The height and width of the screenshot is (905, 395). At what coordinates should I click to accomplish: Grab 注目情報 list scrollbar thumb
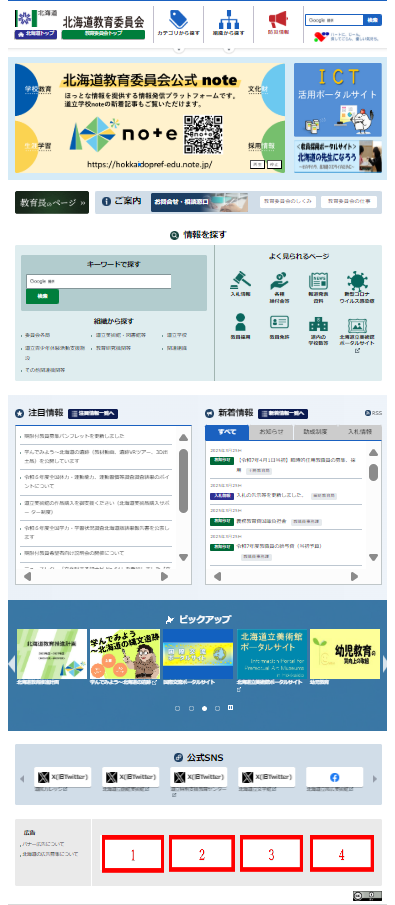coord(184,481)
